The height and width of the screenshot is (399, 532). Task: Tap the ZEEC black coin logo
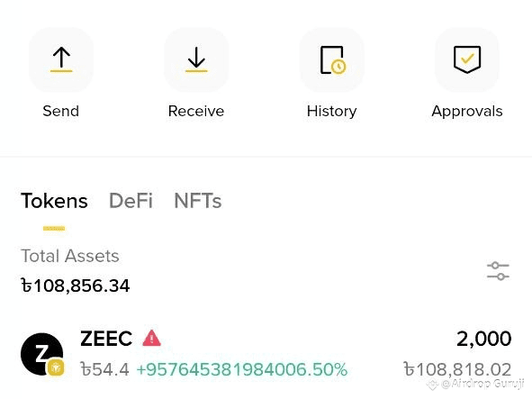tap(42, 354)
